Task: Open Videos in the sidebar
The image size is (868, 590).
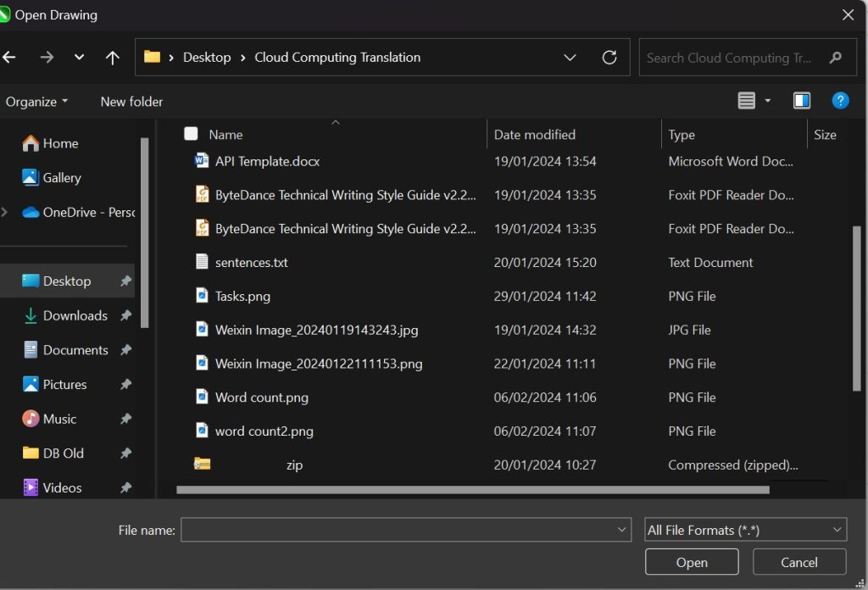Action: pos(52,487)
